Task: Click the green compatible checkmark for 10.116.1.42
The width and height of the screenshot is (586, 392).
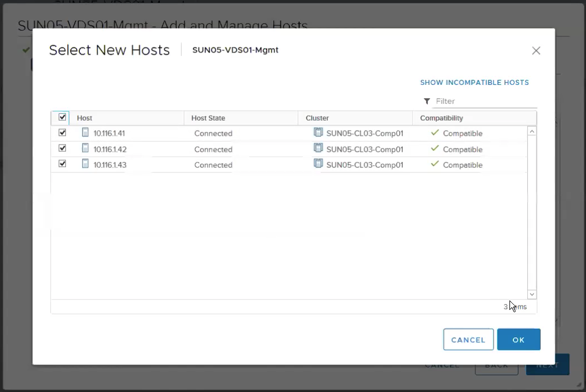Action: click(x=435, y=149)
